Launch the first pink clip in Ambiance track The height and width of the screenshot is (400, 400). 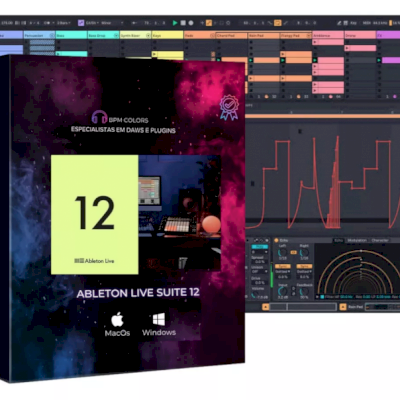click(315, 42)
